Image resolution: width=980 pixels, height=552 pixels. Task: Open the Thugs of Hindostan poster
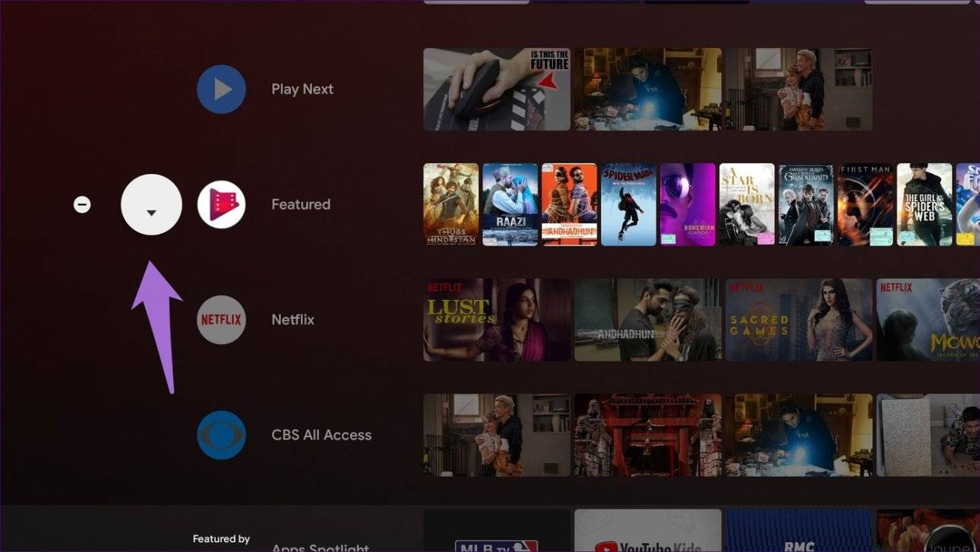(x=451, y=204)
